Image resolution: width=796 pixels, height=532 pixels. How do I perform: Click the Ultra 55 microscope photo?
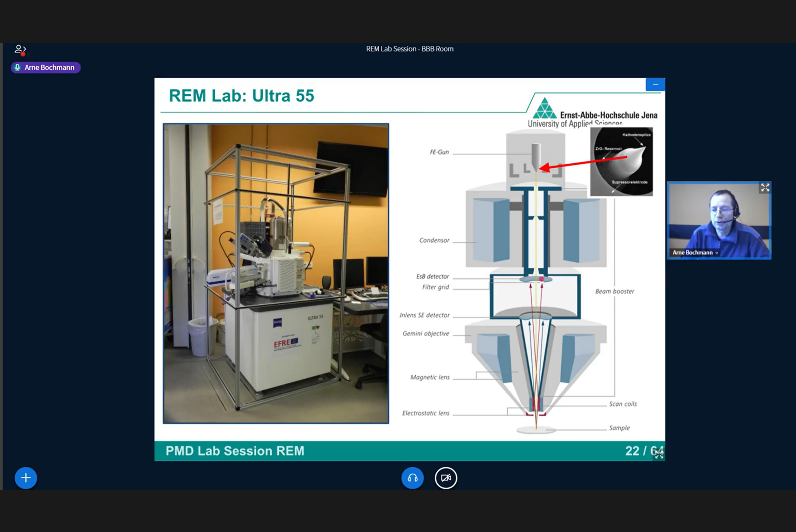pos(276,273)
